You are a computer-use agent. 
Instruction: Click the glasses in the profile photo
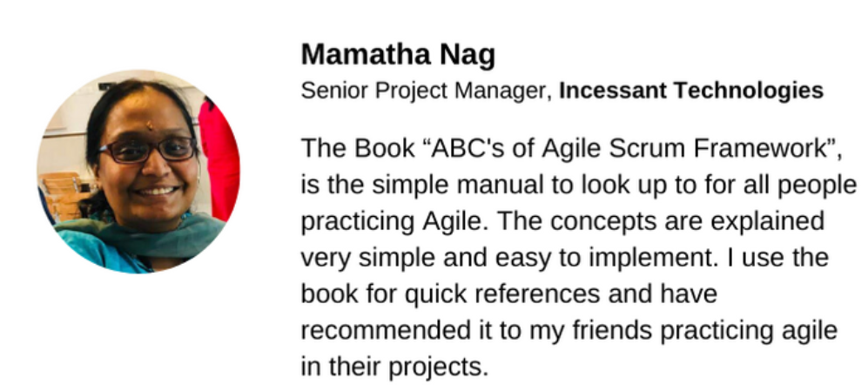point(148,151)
